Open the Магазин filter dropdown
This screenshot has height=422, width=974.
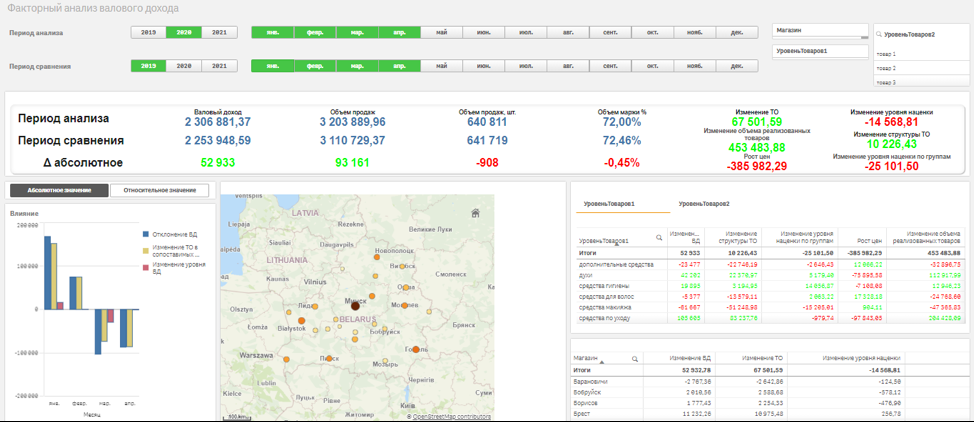coord(820,31)
